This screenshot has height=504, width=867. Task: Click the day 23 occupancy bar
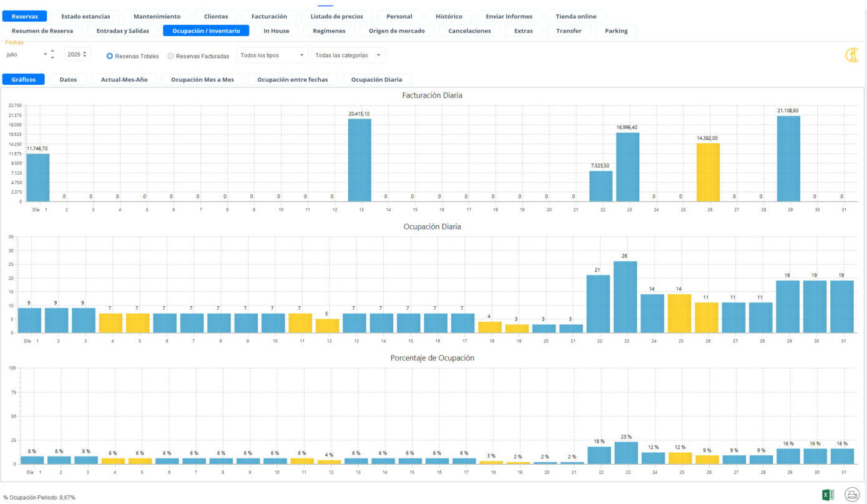625,297
